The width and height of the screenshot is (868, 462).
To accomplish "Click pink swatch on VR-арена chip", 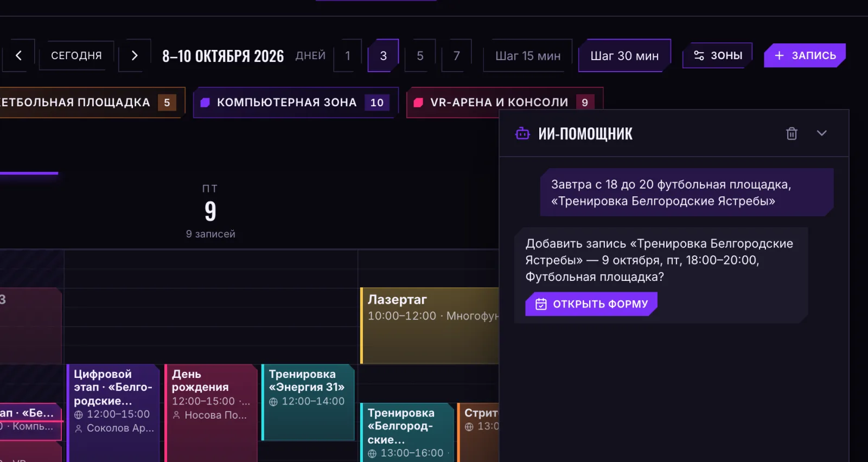I will pyautogui.click(x=418, y=102).
